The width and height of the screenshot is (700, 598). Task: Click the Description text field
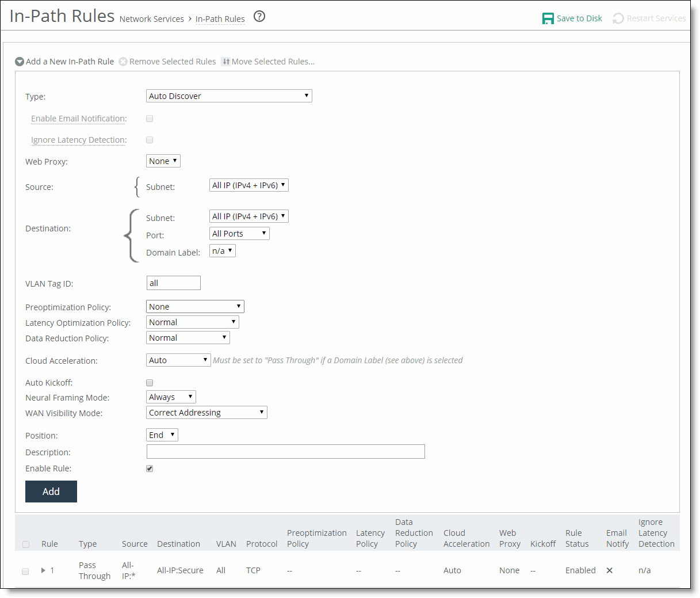[x=285, y=452]
